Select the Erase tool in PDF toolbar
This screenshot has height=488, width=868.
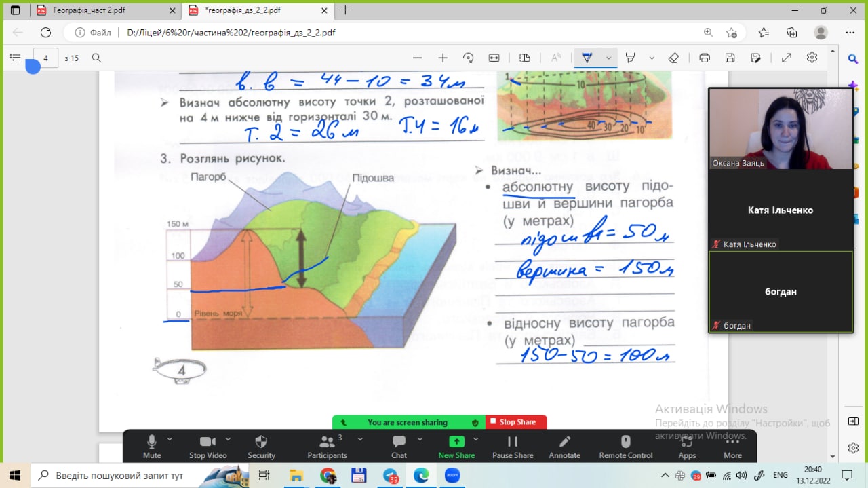click(673, 58)
